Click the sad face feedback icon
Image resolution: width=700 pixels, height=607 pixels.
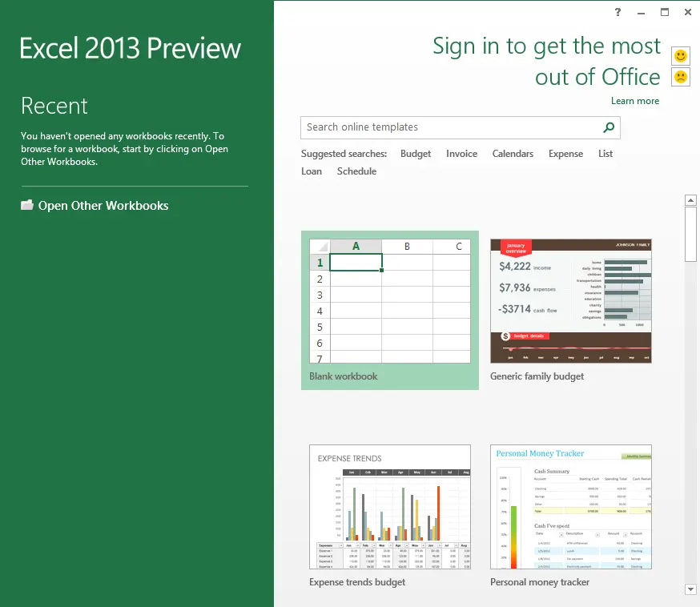click(680, 78)
